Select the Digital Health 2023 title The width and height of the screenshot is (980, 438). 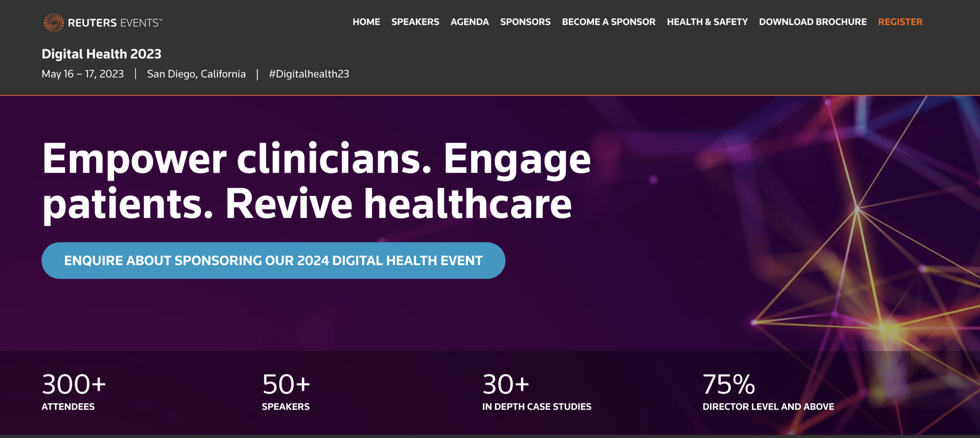[101, 54]
